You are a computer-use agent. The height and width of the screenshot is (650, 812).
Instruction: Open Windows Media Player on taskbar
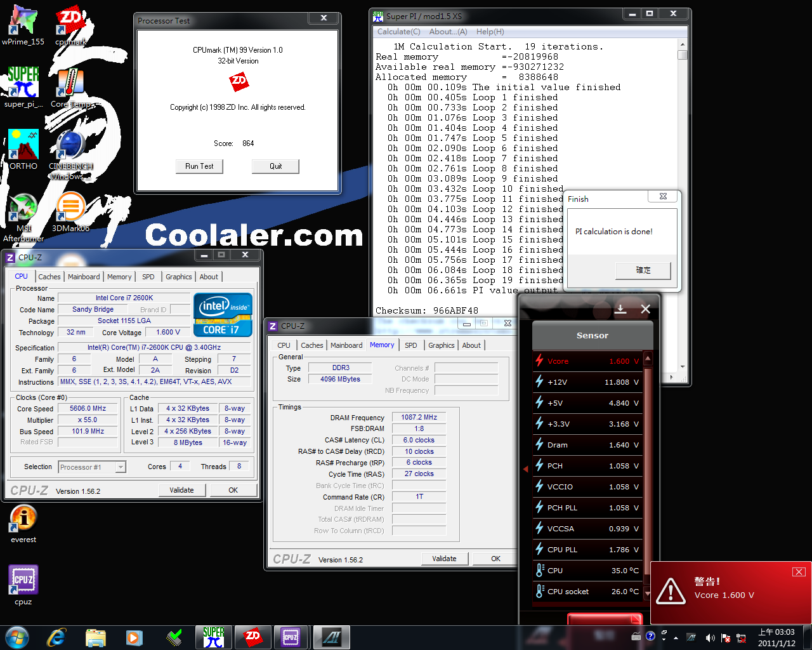point(134,637)
